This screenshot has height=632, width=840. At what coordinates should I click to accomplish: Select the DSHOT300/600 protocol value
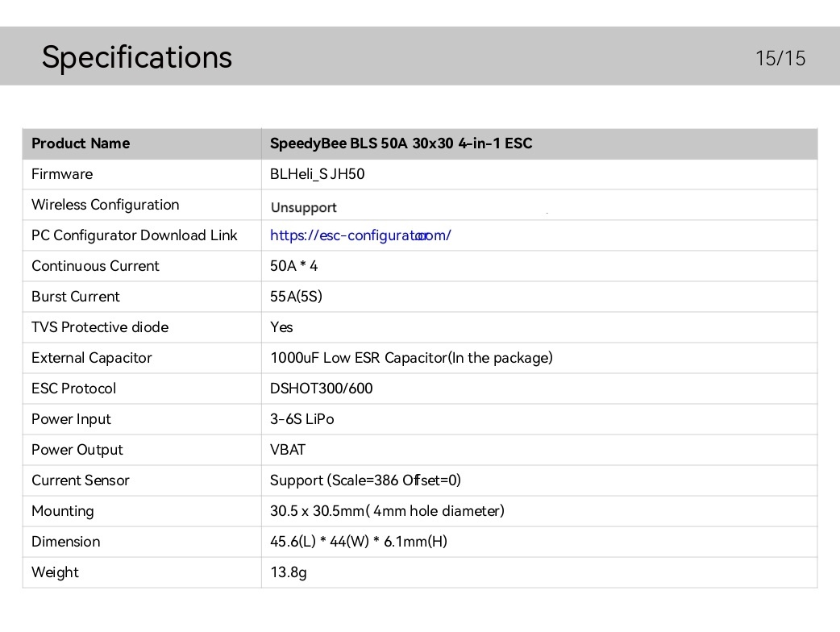click(322, 389)
